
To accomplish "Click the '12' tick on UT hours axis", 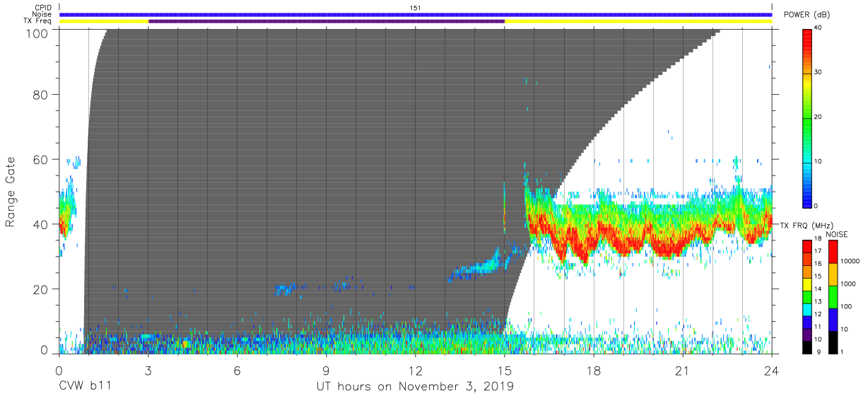I will coord(416,370).
